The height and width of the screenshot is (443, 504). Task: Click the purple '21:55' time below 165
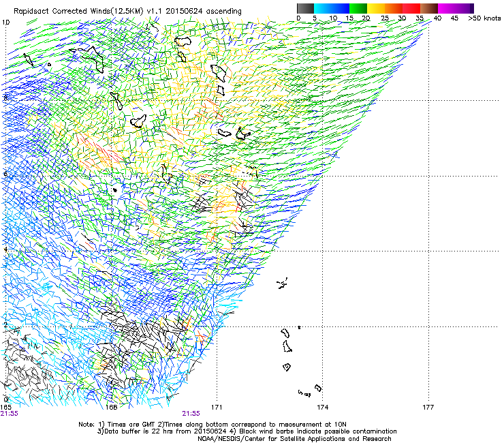9,414
